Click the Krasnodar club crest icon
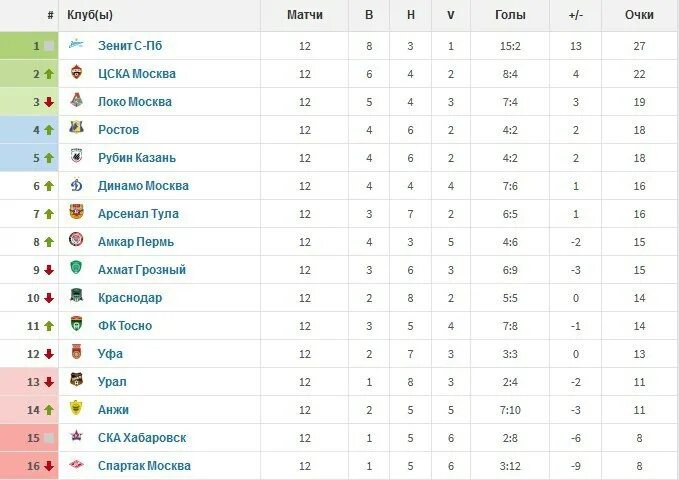Viewport: 679px width, 480px height. coord(76,295)
